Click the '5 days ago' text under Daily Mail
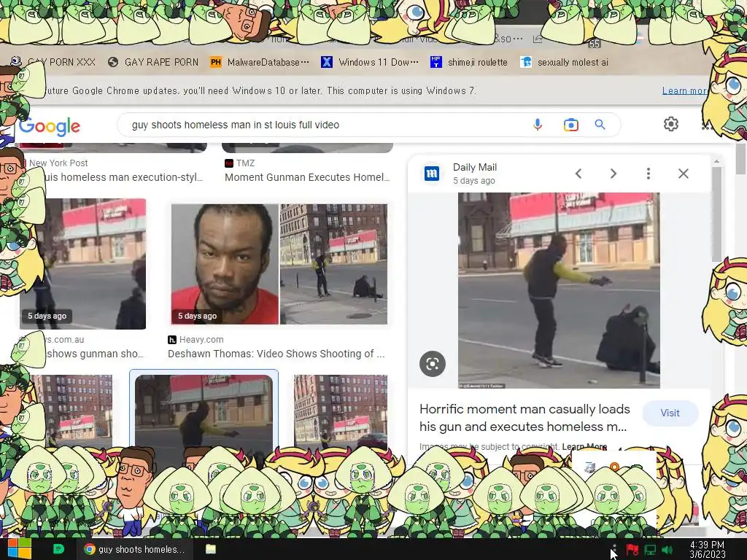 [474, 181]
